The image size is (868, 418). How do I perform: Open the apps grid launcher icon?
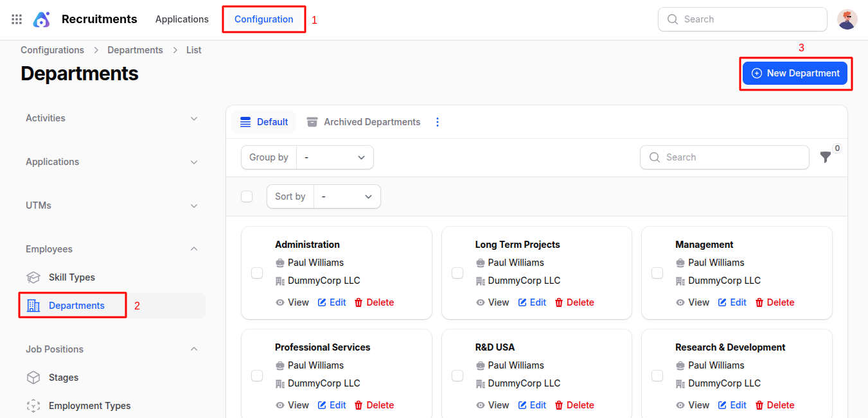(x=16, y=19)
